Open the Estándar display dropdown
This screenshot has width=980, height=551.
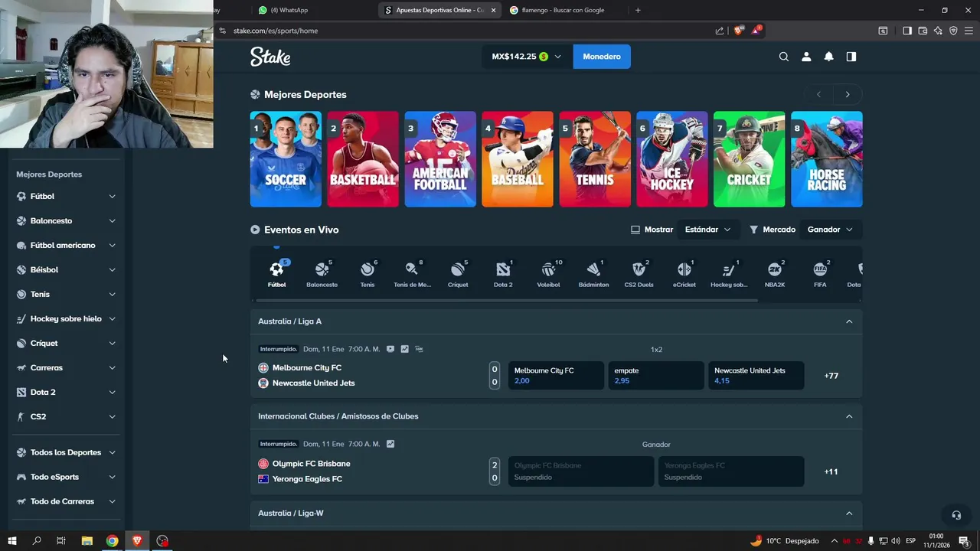point(707,230)
